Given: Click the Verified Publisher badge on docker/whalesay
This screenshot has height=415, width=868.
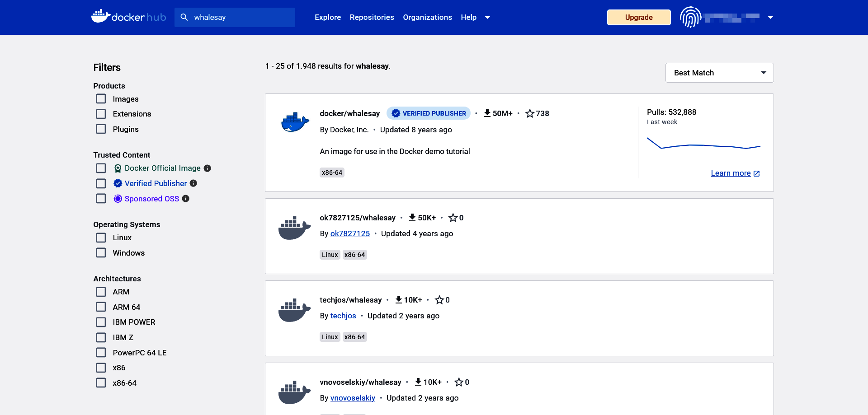Looking at the screenshot, I should point(428,113).
